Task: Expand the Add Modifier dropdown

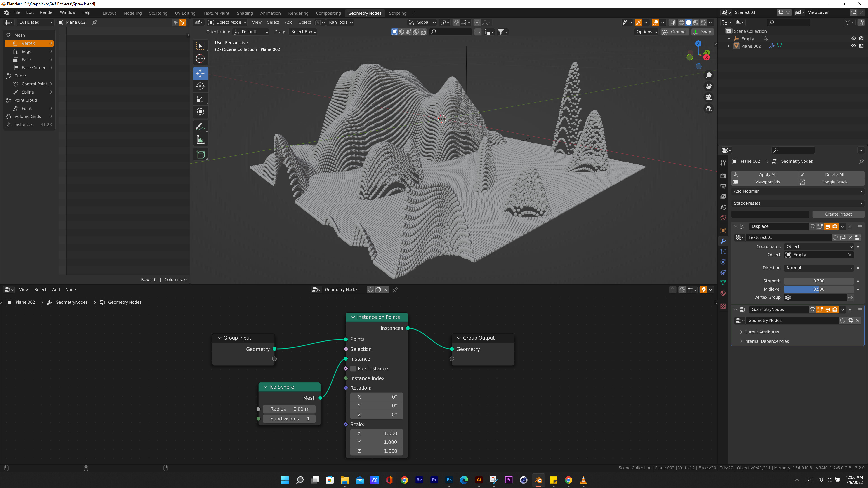Action: tap(797, 191)
